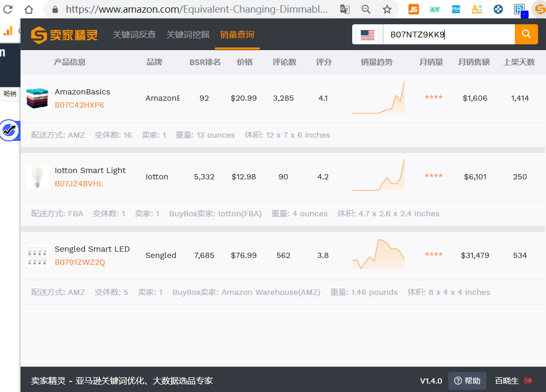Click the red logout icon
Viewport: 546px width, 392px height.
point(528,380)
